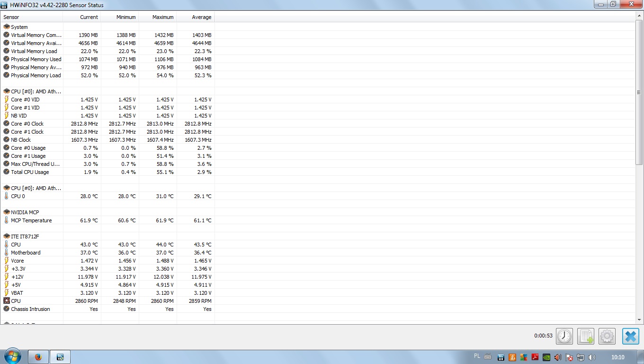The width and height of the screenshot is (644, 364).
Task: Select the MCP Temperature row label
Action: (x=31, y=220)
